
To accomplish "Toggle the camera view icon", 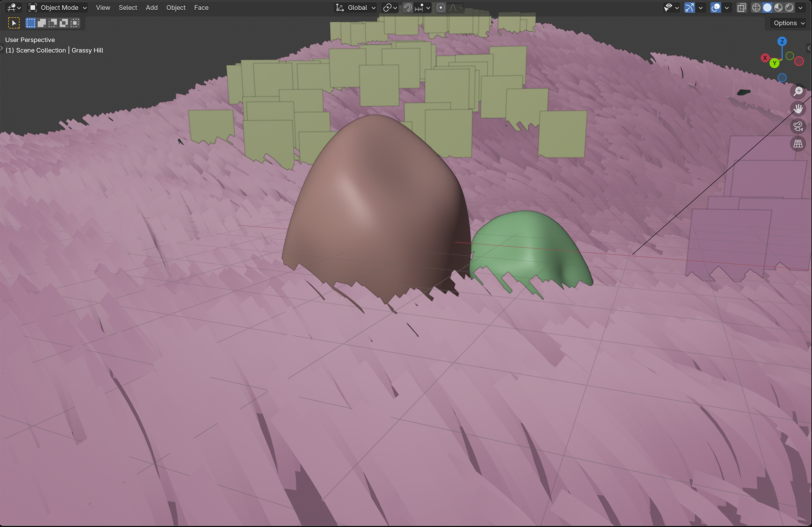I will tap(798, 126).
